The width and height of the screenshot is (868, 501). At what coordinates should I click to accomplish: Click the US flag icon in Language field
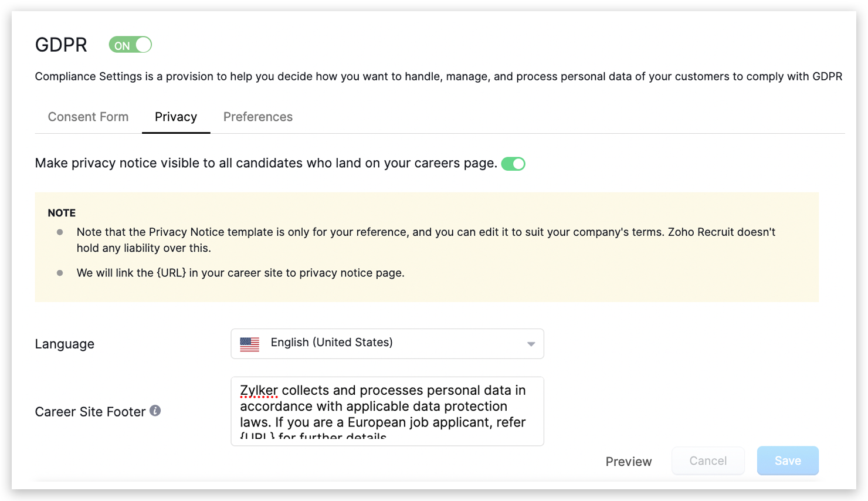[250, 344]
